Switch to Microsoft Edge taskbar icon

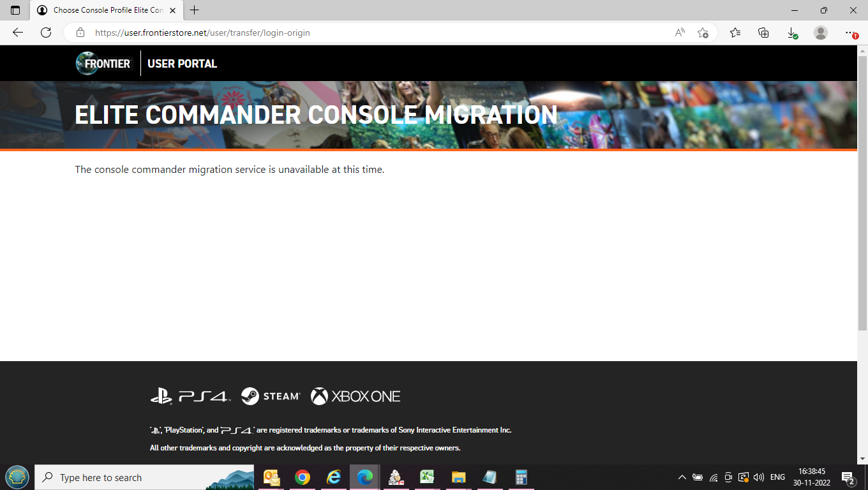pyautogui.click(x=364, y=477)
